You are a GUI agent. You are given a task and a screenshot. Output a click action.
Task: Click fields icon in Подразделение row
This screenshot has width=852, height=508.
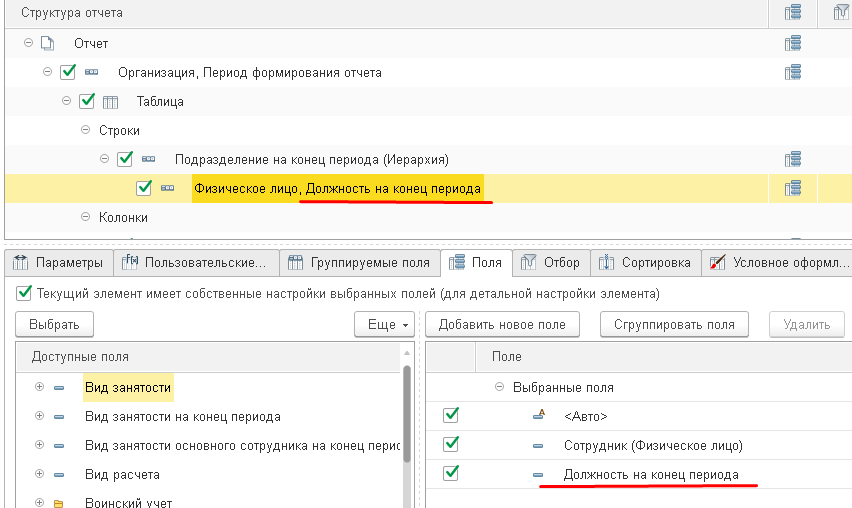pyautogui.click(x=793, y=159)
